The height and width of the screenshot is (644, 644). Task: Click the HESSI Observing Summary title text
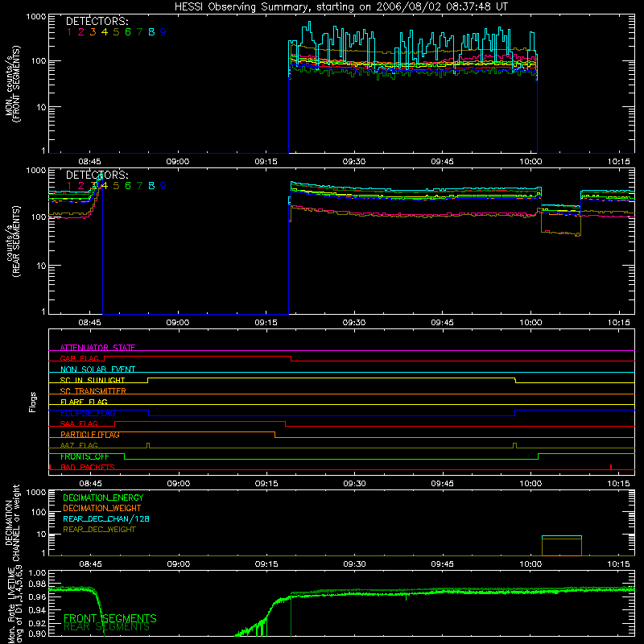[341, 6]
